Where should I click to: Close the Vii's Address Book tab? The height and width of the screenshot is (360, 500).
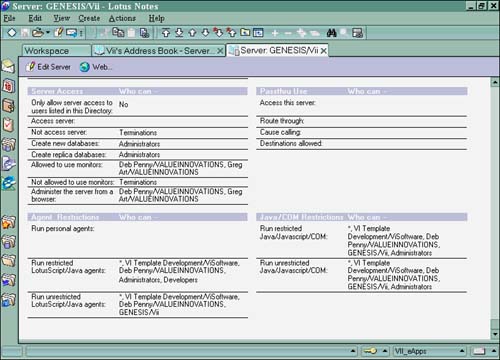[x=220, y=51]
